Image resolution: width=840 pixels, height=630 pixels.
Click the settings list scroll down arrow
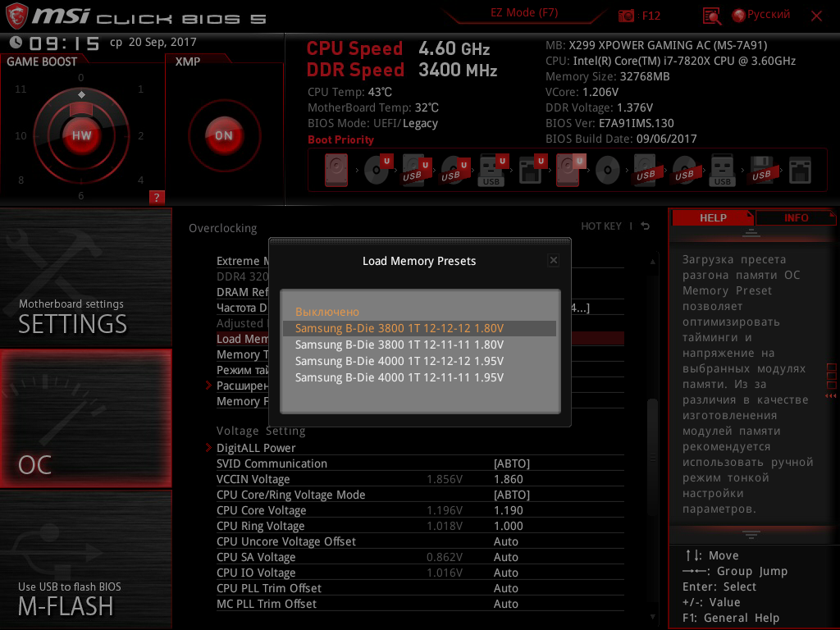652,617
